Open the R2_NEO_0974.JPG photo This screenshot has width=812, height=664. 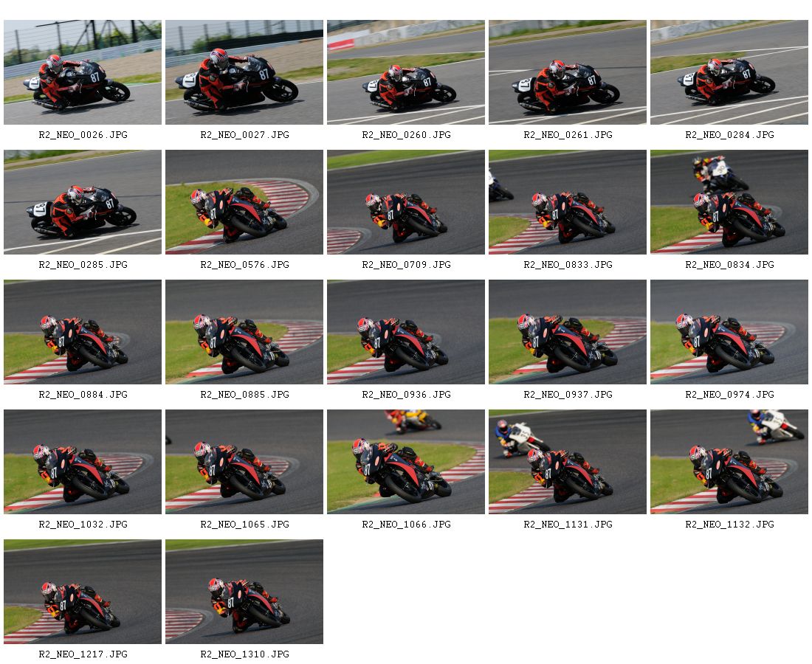click(x=729, y=332)
